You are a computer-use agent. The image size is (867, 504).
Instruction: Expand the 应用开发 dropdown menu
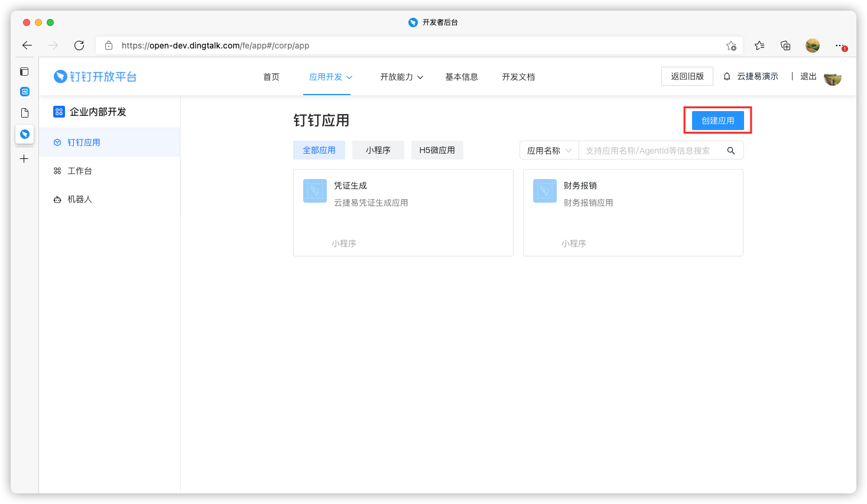coord(330,77)
